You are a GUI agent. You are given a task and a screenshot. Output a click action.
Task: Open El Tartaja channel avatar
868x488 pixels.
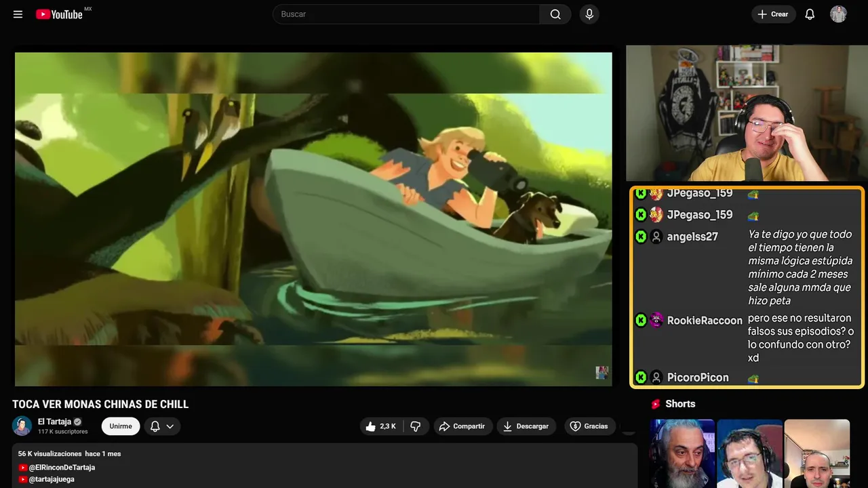[22, 426]
